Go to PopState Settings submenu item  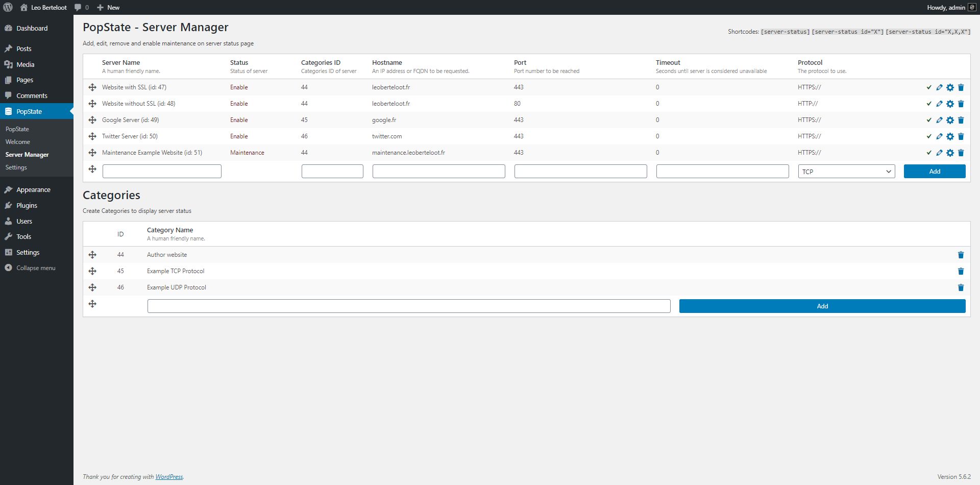click(x=16, y=167)
